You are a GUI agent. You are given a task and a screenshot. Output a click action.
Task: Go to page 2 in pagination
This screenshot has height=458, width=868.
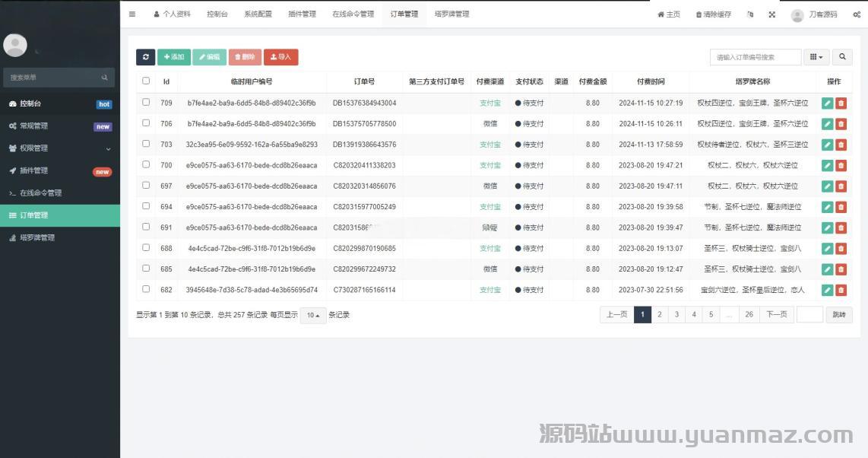pyautogui.click(x=660, y=315)
